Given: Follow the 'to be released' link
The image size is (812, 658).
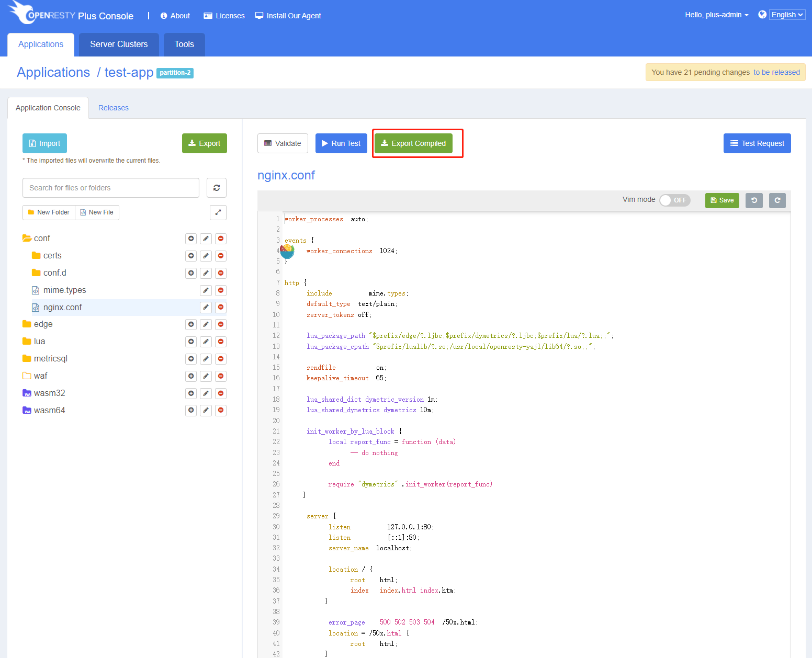Looking at the screenshot, I should click(x=776, y=72).
